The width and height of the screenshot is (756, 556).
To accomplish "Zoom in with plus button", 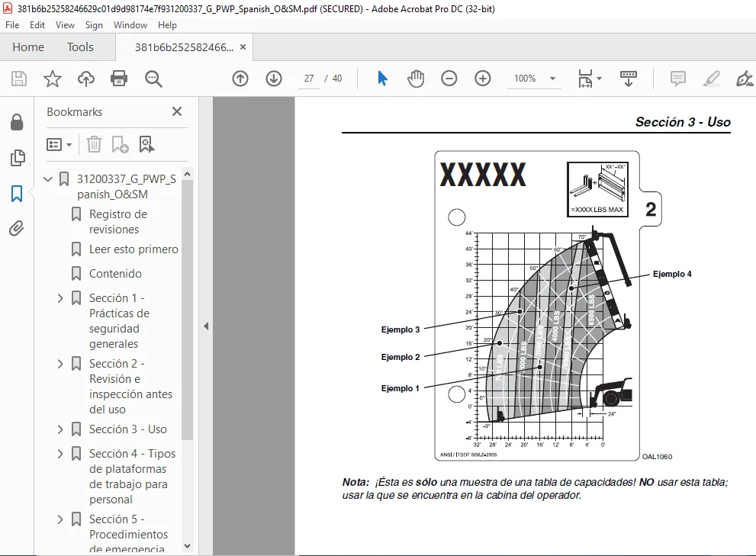I will tap(483, 78).
